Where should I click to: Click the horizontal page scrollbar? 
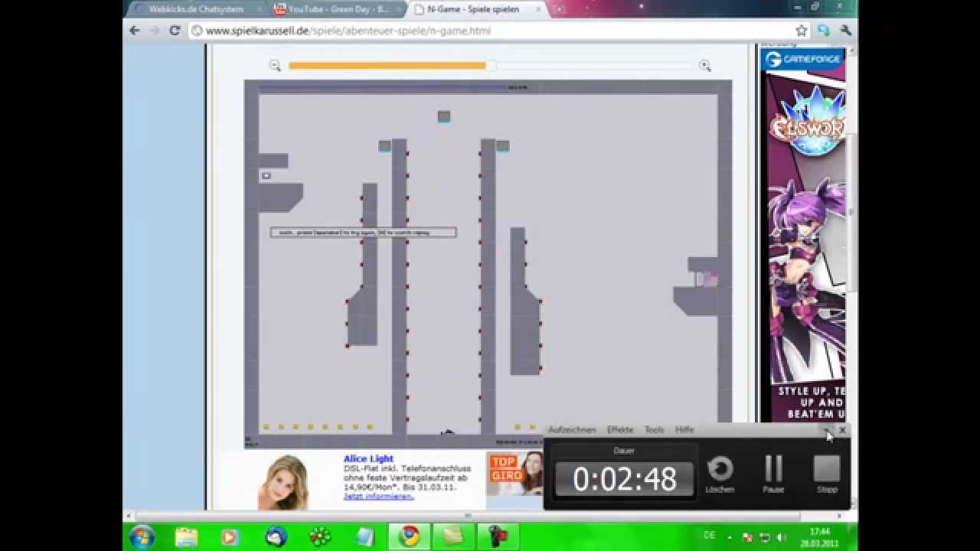467,515
